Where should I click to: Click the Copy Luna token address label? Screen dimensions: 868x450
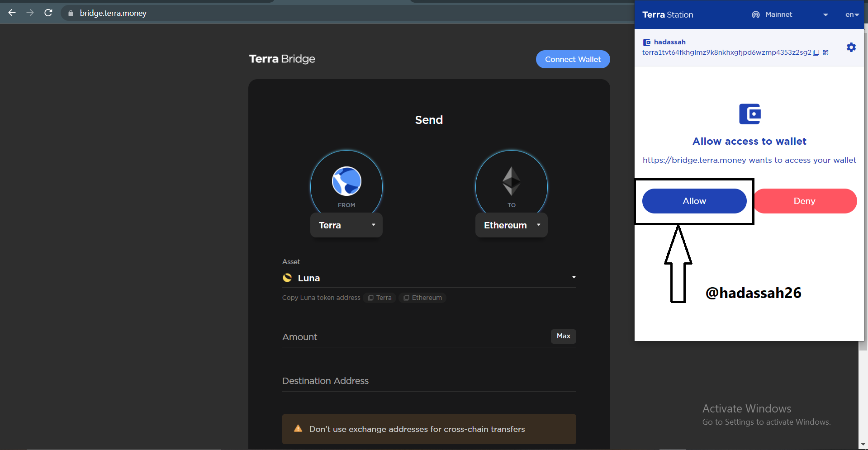(x=321, y=298)
